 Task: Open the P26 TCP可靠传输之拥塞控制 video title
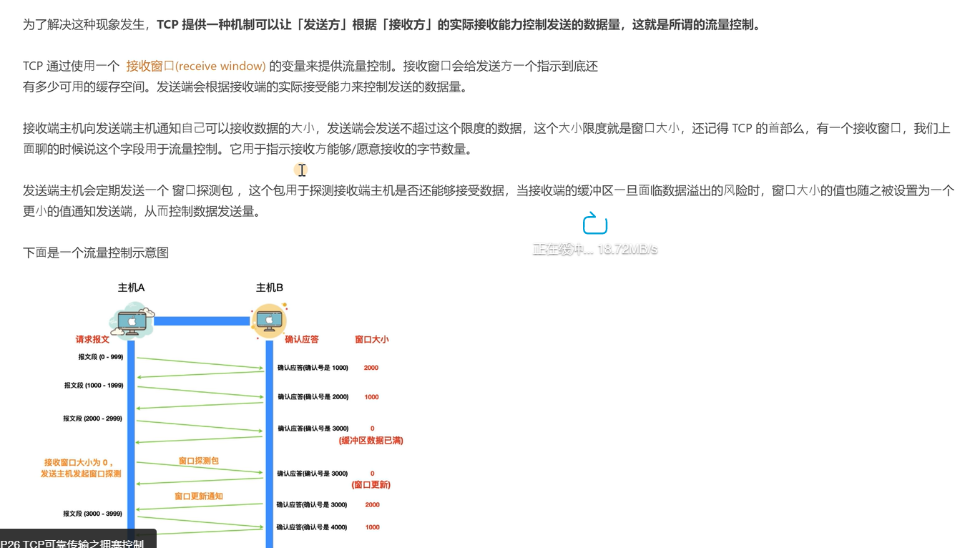(x=72, y=543)
